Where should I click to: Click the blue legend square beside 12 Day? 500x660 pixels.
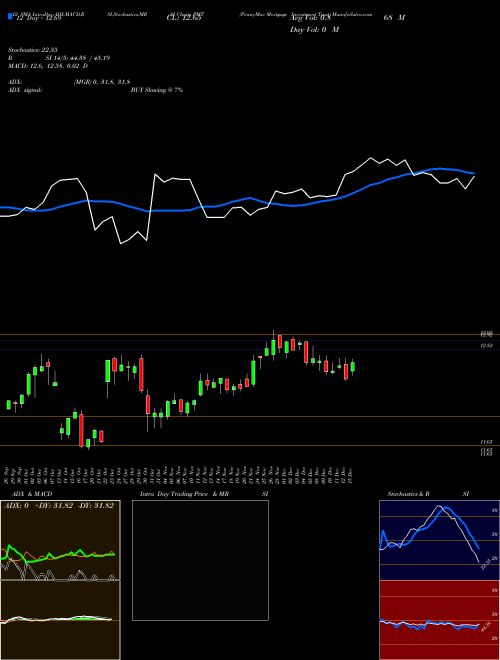10,16
